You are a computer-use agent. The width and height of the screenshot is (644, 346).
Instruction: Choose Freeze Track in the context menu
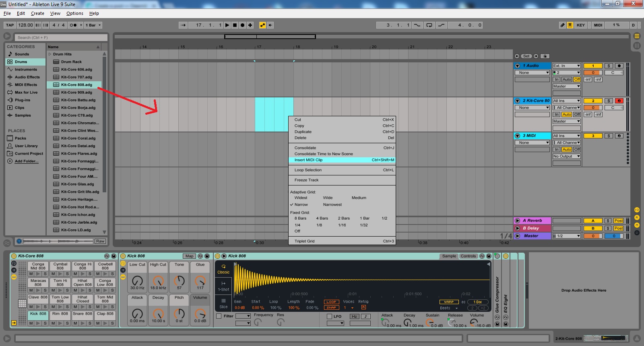click(x=342, y=180)
